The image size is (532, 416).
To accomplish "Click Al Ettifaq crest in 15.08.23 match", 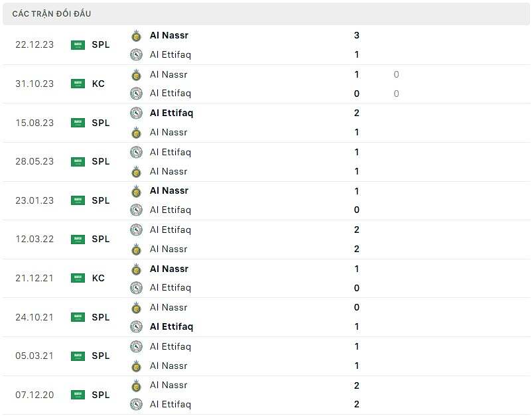I will point(136,113).
